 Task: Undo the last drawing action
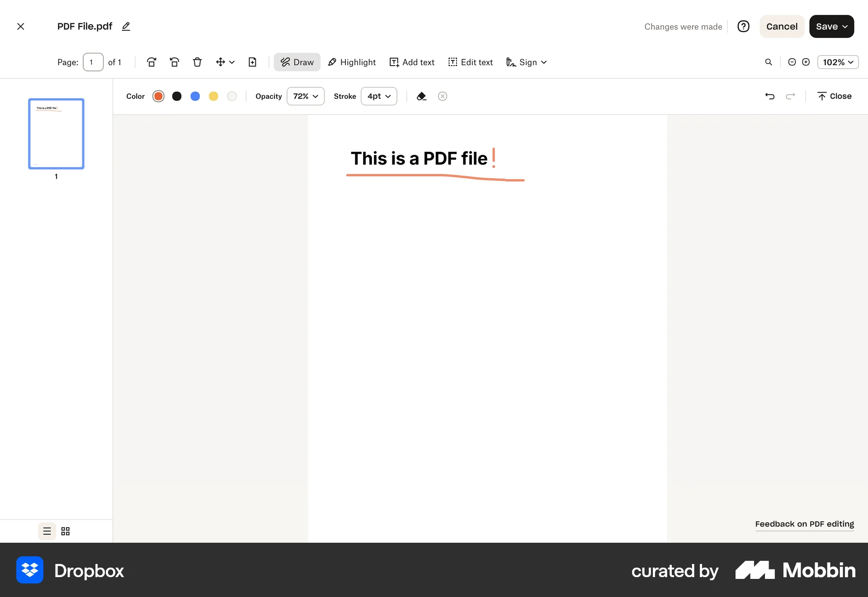click(x=770, y=96)
